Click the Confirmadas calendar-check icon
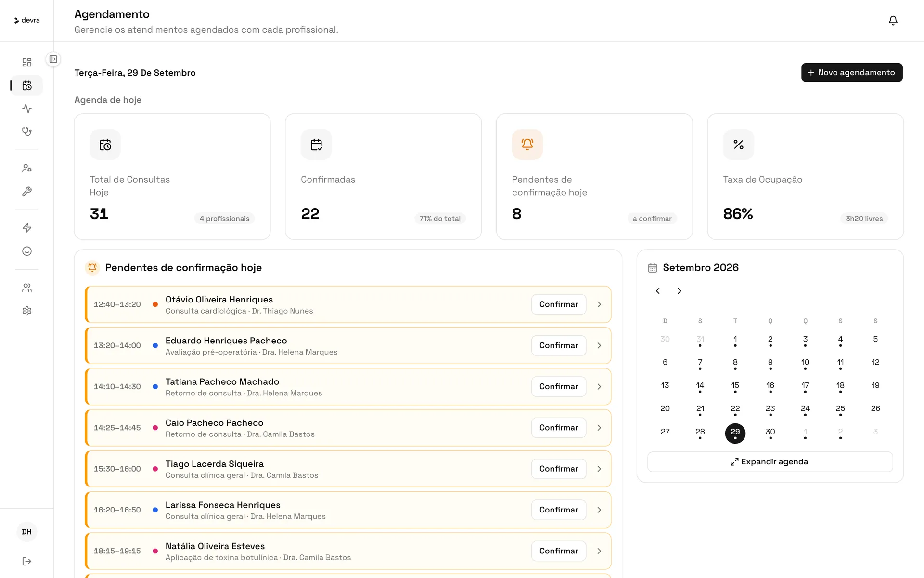924x578 pixels. [316, 144]
